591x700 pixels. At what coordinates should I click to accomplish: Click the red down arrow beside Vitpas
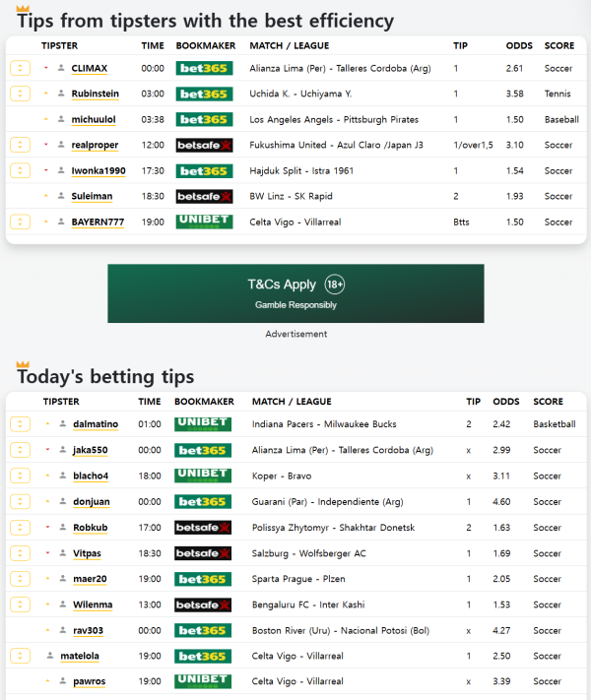pos(46,553)
